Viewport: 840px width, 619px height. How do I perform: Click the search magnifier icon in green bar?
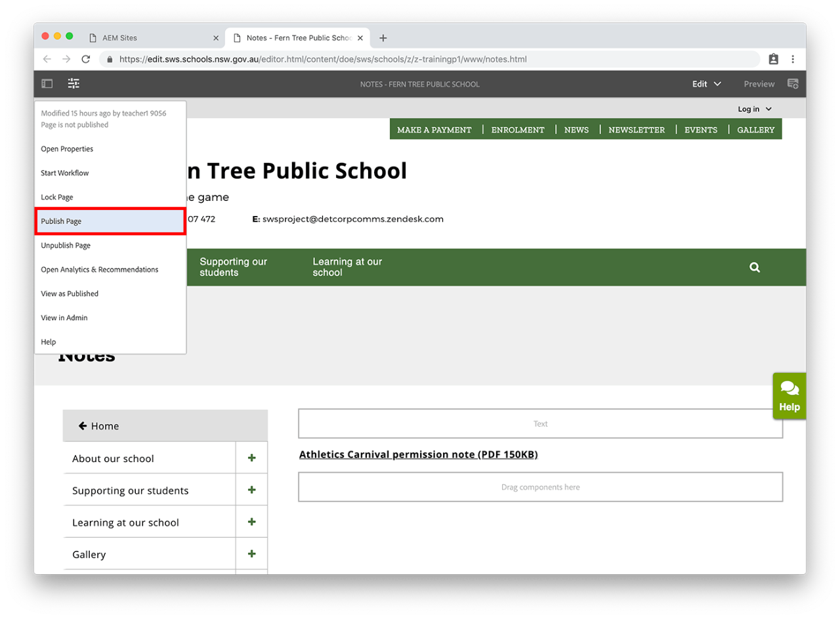point(755,267)
